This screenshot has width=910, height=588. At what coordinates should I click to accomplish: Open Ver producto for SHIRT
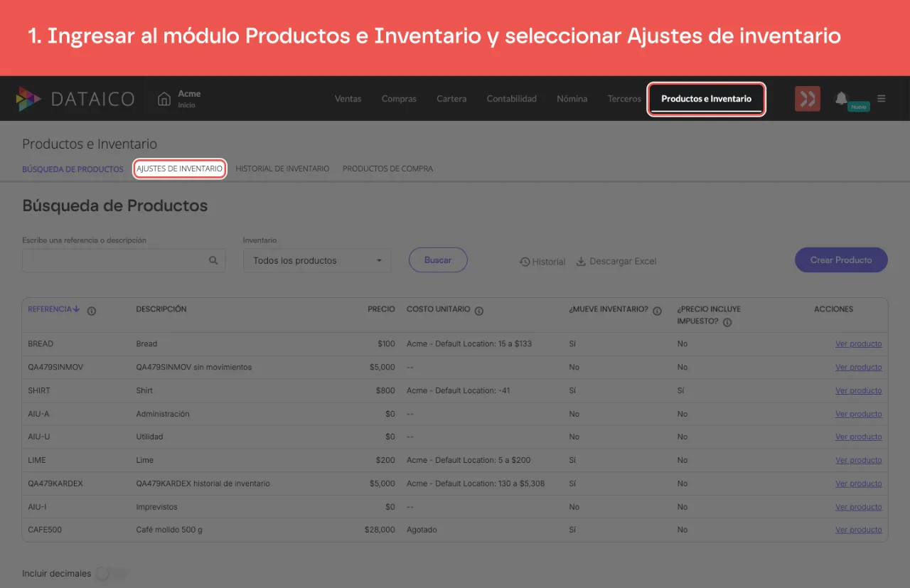pyautogui.click(x=858, y=390)
